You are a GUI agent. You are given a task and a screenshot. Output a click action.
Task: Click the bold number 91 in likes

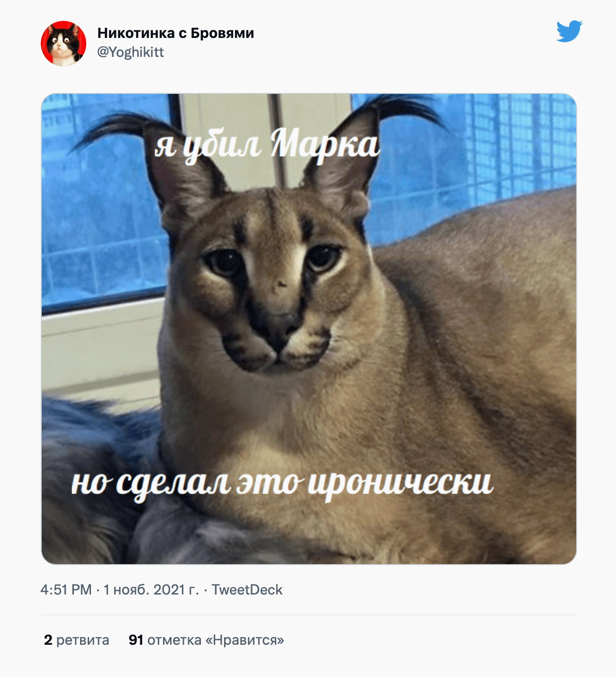pyautogui.click(x=136, y=640)
